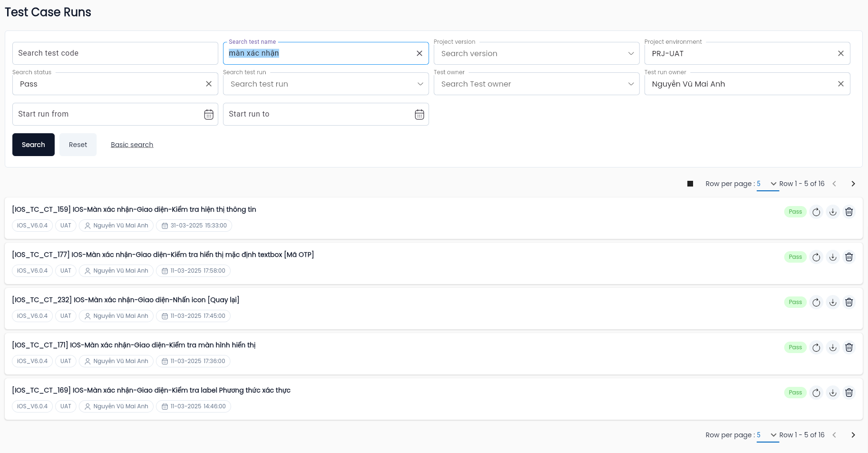Go to next page using bottom arrow
Image resolution: width=868 pixels, height=453 pixels.
(853, 435)
